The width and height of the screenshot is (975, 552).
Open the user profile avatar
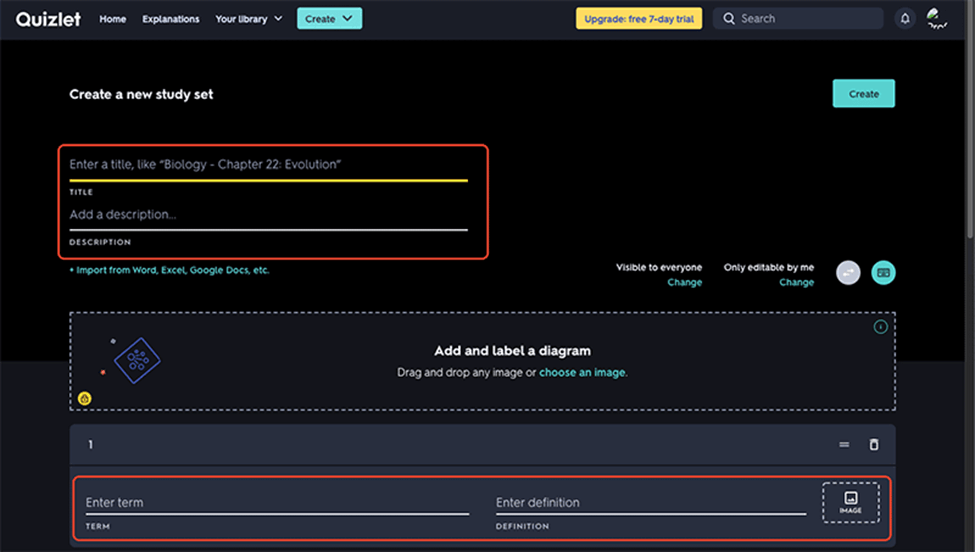click(937, 19)
